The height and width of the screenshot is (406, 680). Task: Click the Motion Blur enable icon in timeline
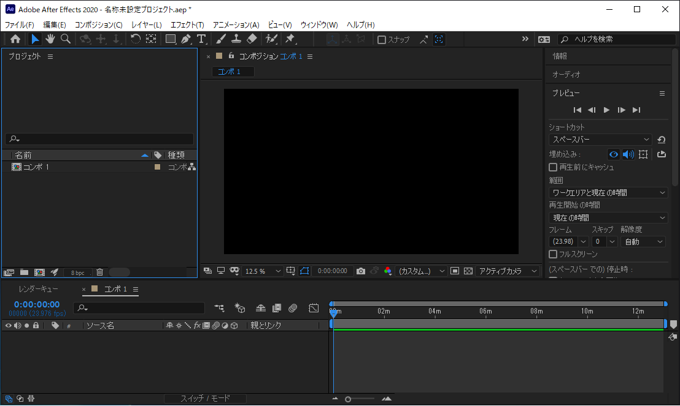point(293,308)
